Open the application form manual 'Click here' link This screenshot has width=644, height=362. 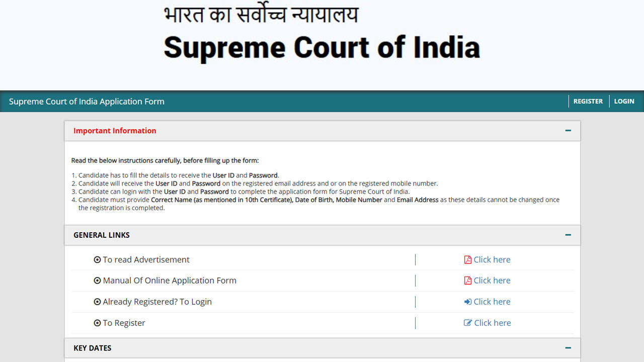point(492,281)
